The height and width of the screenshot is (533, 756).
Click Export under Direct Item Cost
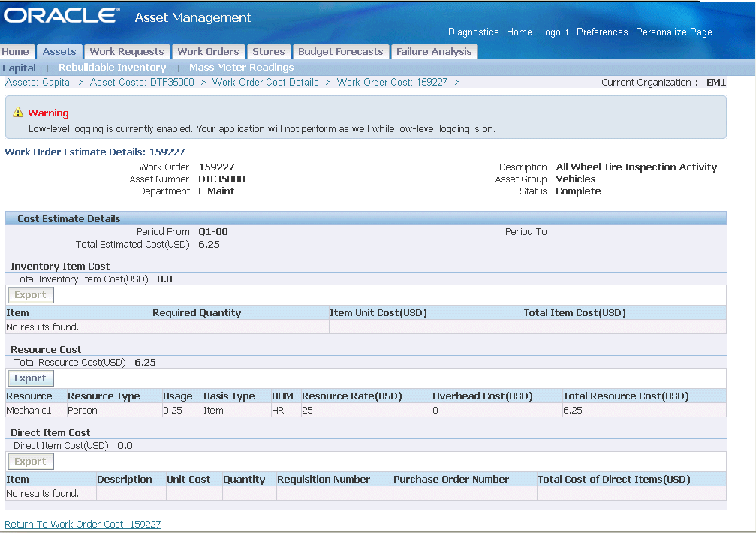[x=30, y=462]
